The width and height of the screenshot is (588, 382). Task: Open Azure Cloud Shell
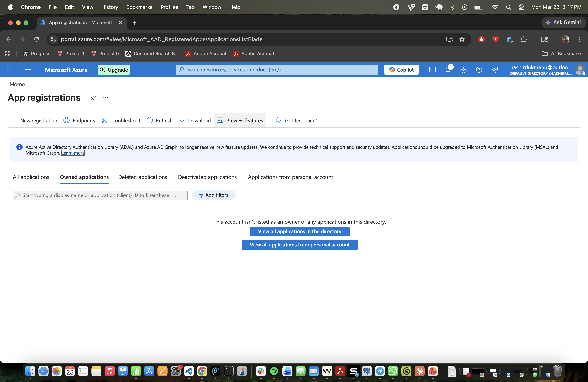432,70
